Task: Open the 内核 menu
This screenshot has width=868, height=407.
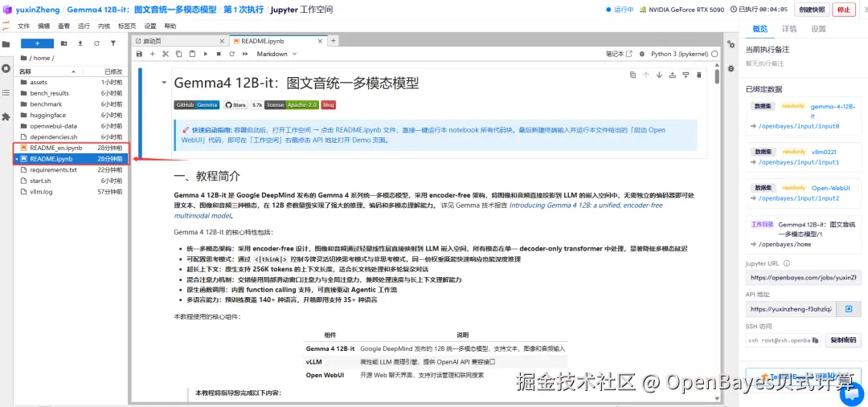Action: click(104, 26)
